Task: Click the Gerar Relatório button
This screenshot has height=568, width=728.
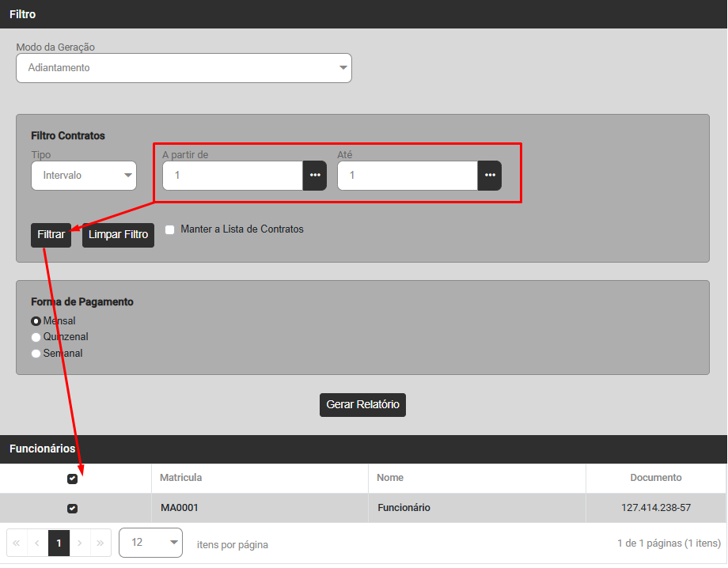Action: point(362,404)
